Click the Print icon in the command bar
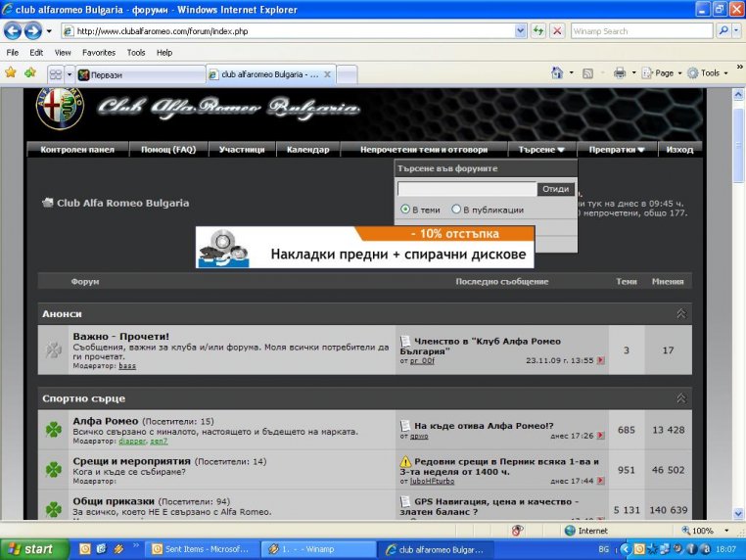 click(619, 73)
